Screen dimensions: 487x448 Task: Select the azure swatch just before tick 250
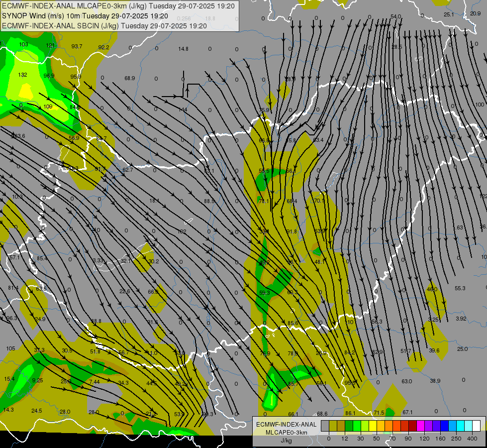tap(452, 426)
